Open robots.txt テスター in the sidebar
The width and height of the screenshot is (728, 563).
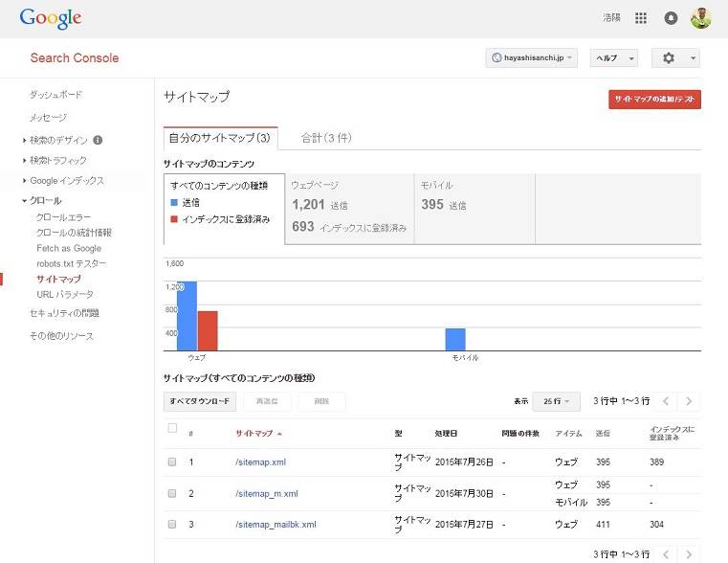click(x=72, y=264)
